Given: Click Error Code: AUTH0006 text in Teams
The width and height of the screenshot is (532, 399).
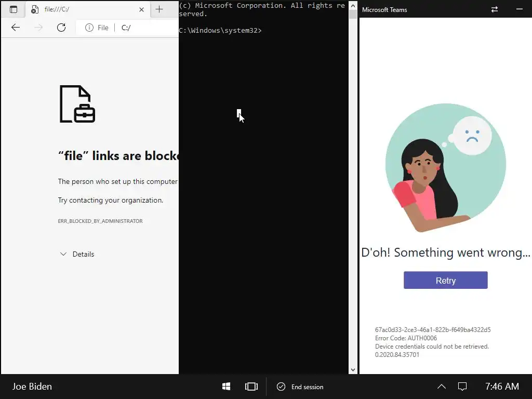Looking at the screenshot, I should (x=406, y=338).
